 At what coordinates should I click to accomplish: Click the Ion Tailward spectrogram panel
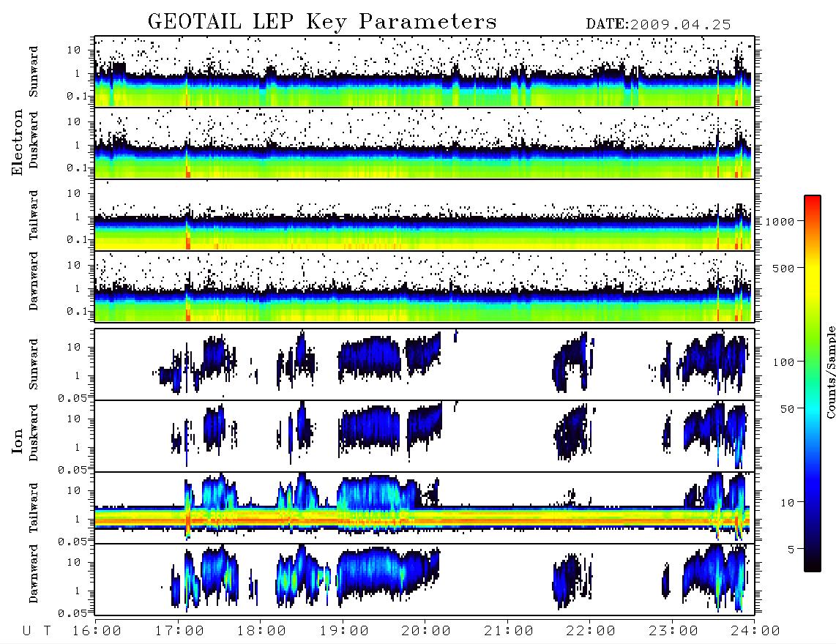tap(425, 508)
